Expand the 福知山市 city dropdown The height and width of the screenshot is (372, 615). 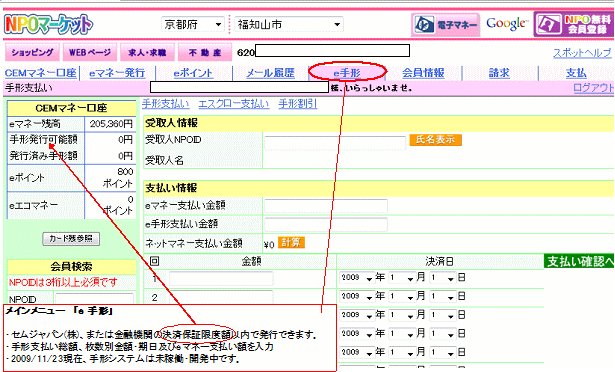(289, 25)
